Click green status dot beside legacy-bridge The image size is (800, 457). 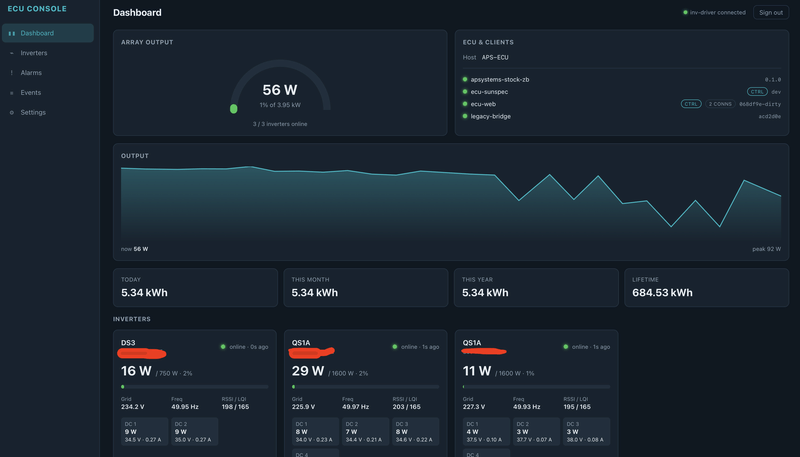[465, 116]
